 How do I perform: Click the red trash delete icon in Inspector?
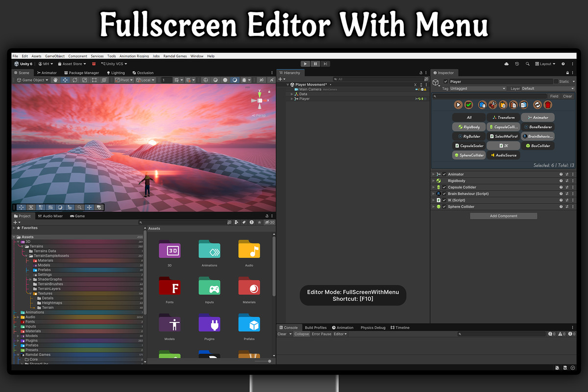(x=548, y=104)
